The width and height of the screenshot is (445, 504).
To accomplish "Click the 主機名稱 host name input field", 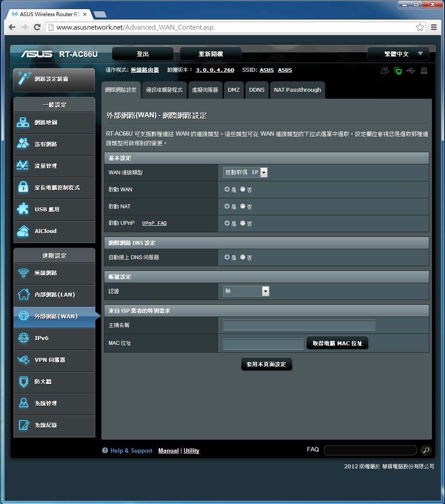I will click(299, 325).
